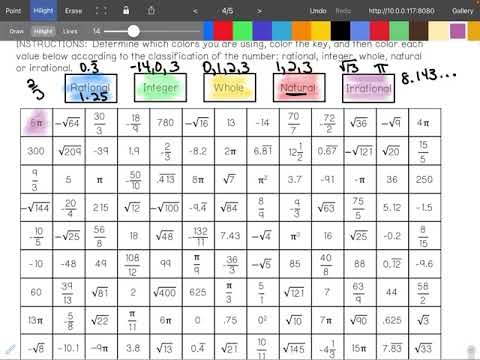The image size is (480, 360).
Task: Pick the black color swatch
Action: click(x=340, y=31)
